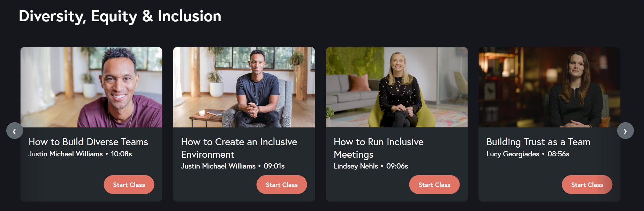644x211 pixels.
Task: Click the How to Create an Inclusive Environment thumbnail
Action: (x=244, y=88)
